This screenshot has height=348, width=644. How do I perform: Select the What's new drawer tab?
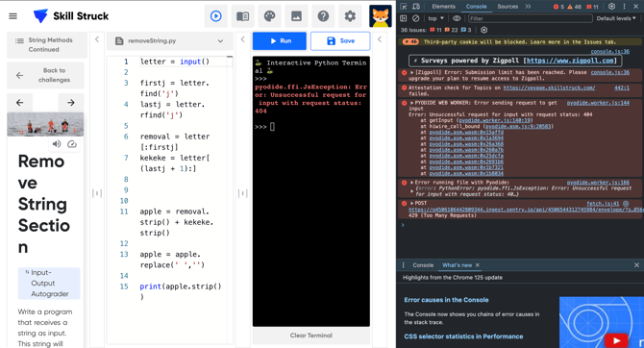(457, 265)
